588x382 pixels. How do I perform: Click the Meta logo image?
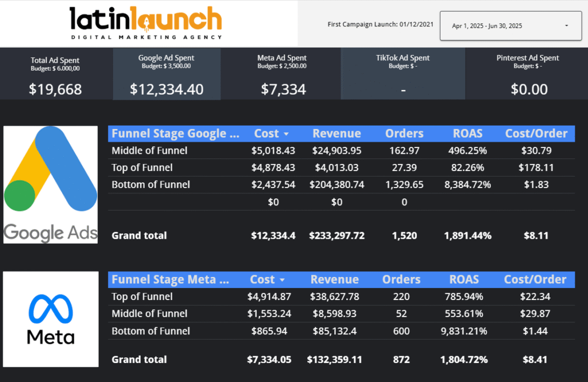(x=51, y=319)
